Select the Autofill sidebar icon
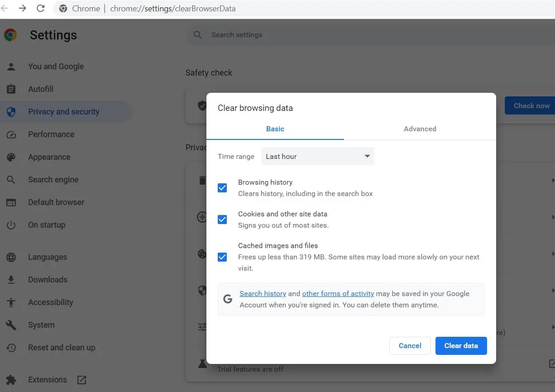 pyautogui.click(x=11, y=89)
